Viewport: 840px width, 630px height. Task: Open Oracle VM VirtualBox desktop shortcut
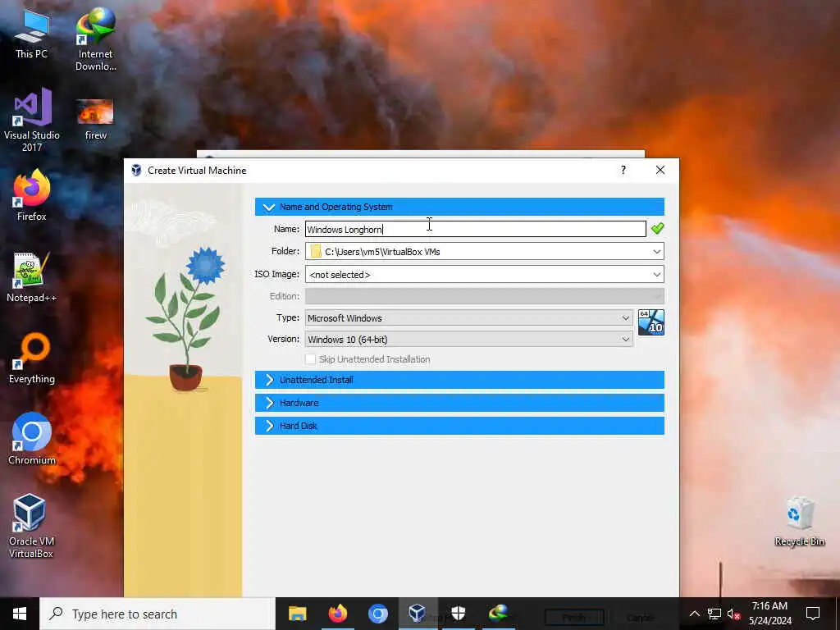tap(31, 526)
